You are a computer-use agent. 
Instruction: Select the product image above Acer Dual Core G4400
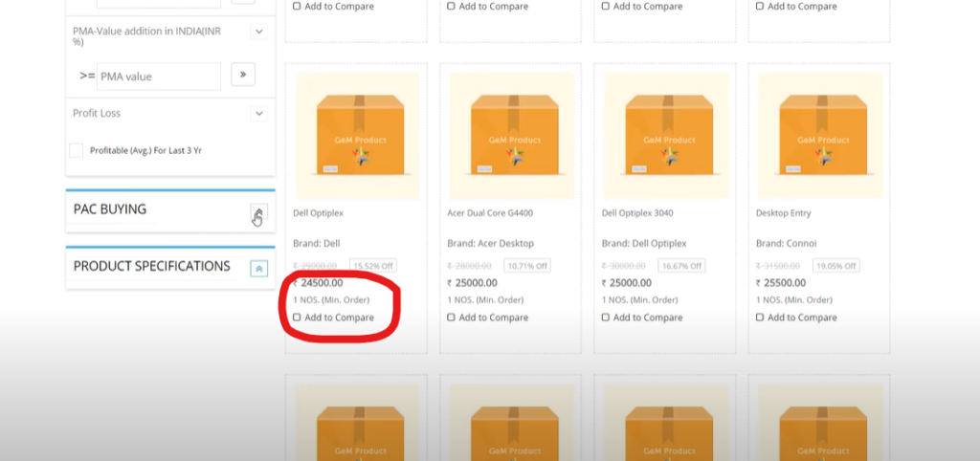511,136
